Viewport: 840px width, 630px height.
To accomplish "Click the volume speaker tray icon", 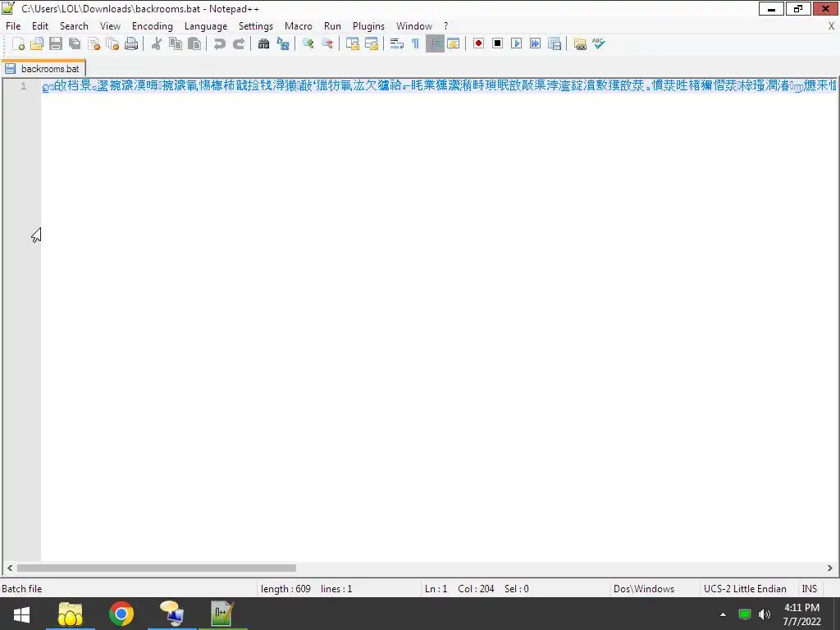I will tap(765, 614).
